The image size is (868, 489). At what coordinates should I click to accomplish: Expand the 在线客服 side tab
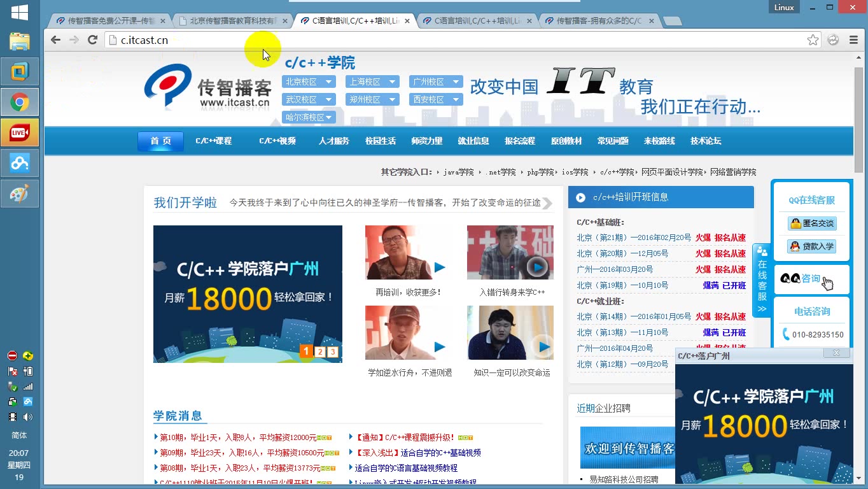pyautogui.click(x=762, y=280)
